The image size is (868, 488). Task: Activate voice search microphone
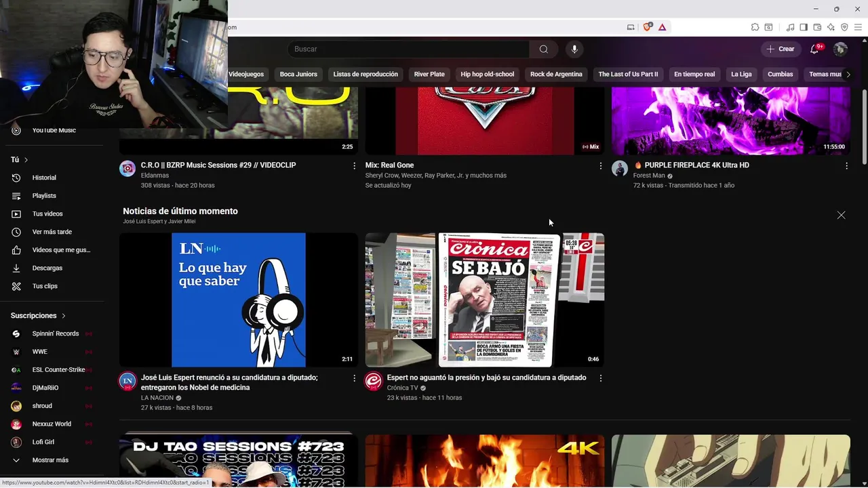pyautogui.click(x=574, y=49)
